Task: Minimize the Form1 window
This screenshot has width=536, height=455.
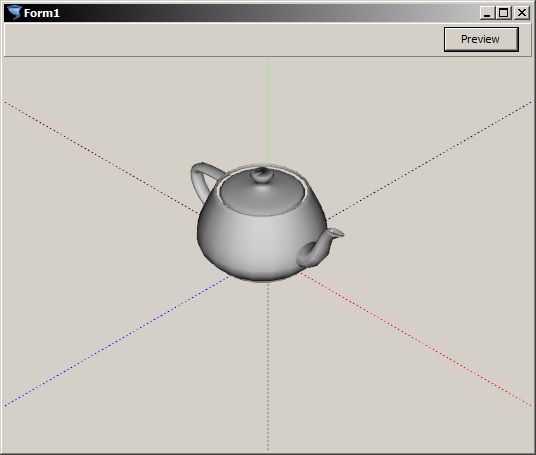Action: click(x=487, y=13)
